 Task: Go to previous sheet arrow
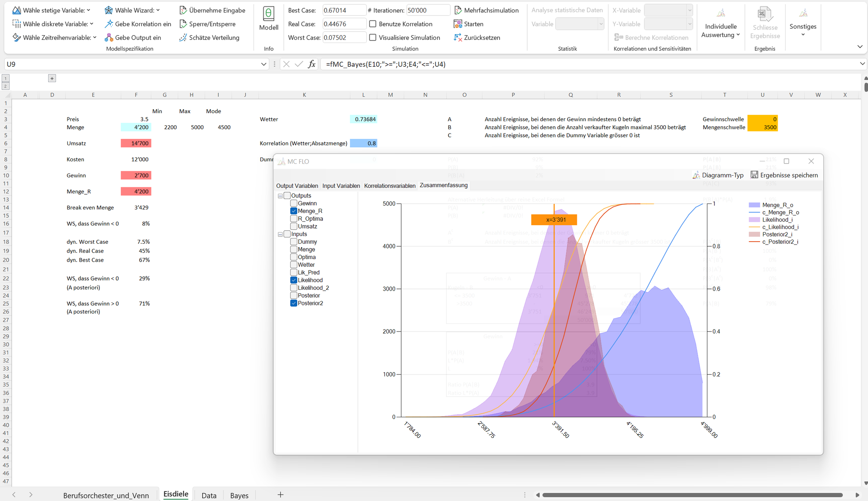(14, 494)
